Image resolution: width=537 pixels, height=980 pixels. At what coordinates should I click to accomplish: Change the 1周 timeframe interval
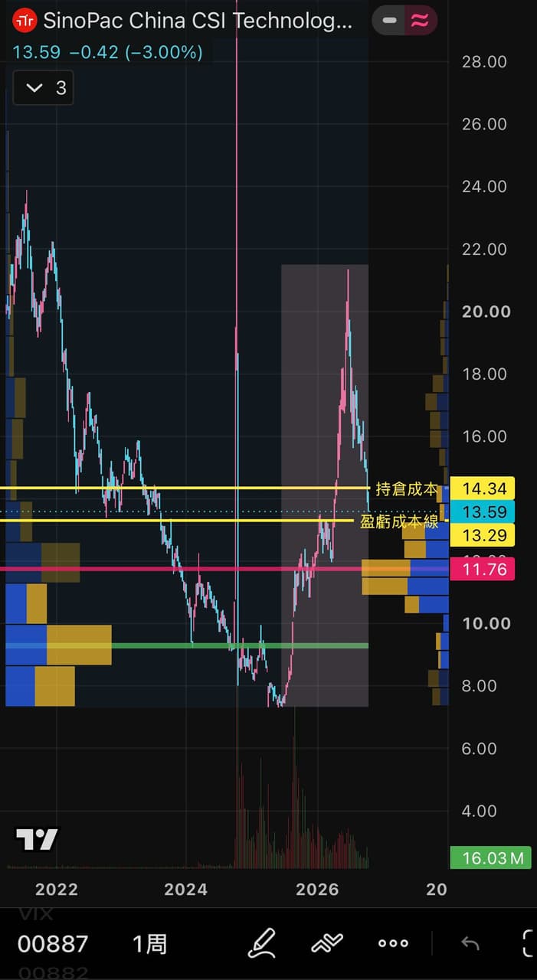tap(149, 944)
